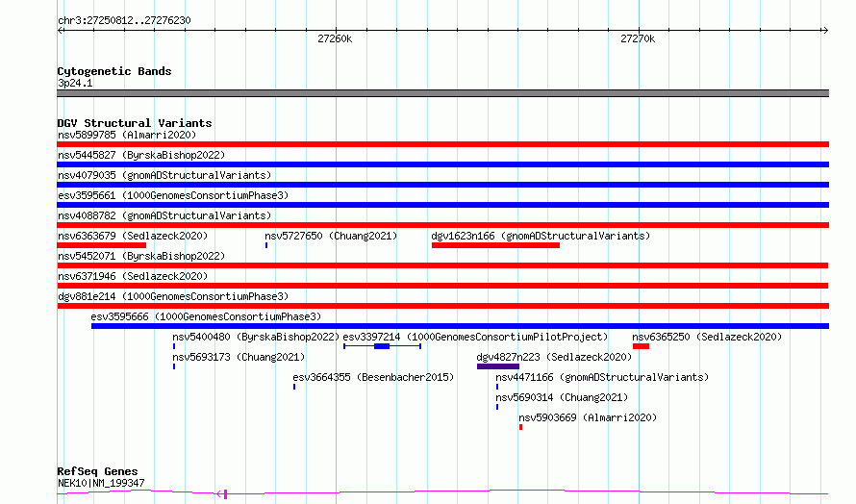Screen dimensions: 856x504
Task: Open dgv1623n166 (gnomADStructuralVariants) label
Action: pos(541,236)
